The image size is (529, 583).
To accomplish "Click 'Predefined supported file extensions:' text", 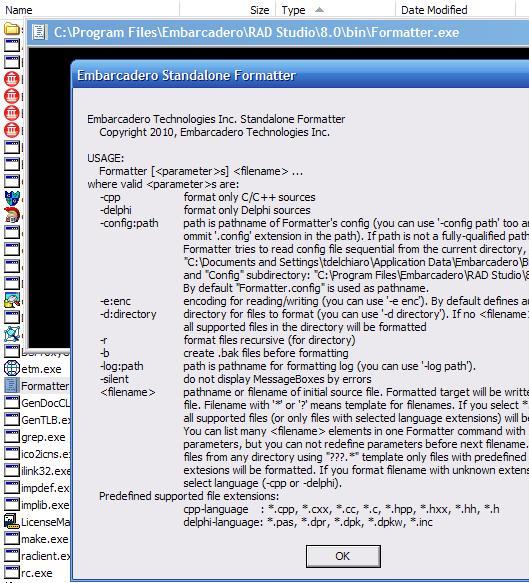I will [x=189, y=496].
